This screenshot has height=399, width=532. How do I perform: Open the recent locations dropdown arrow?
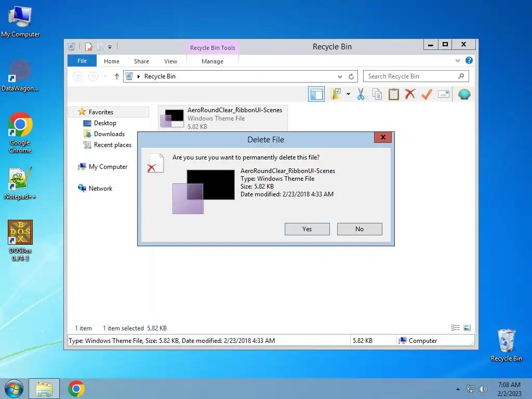pos(105,76)
